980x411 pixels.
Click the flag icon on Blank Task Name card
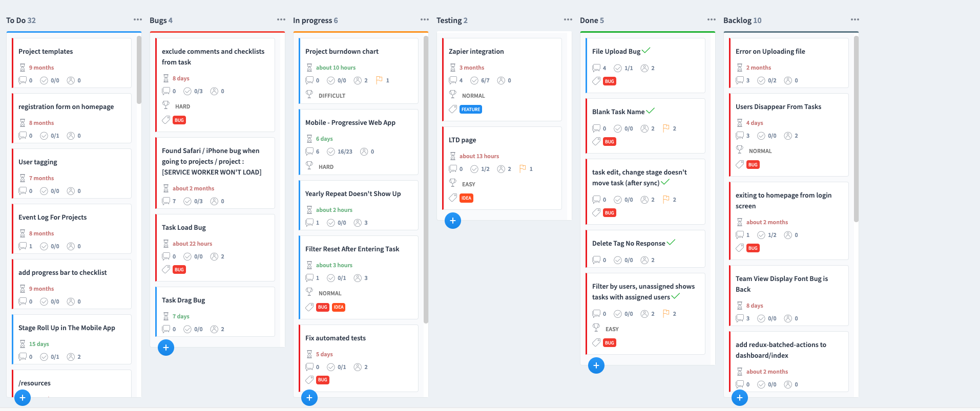[x=666, y=128]
